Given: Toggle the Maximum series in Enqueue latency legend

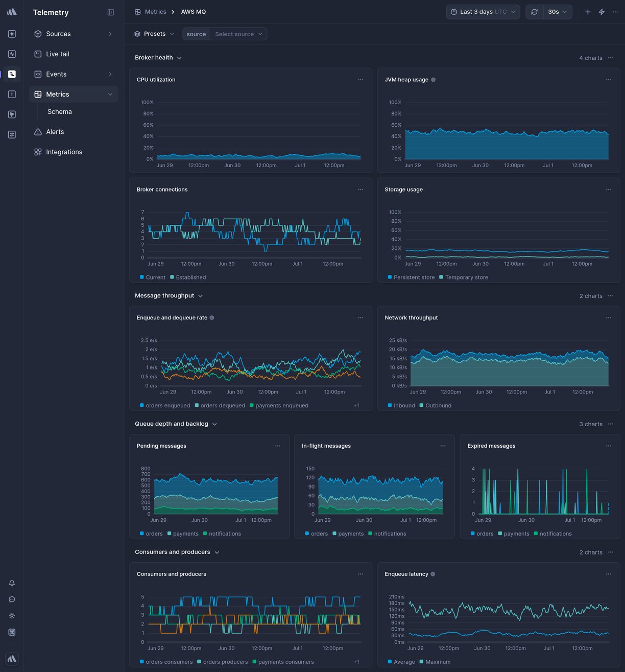Looking at the screenshot, I should (x=435, y=662).
